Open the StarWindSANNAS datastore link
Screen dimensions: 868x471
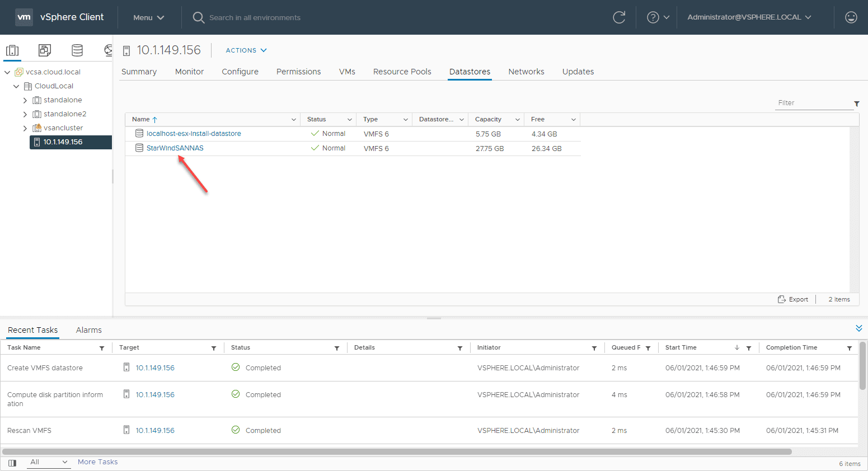[175, 148]
